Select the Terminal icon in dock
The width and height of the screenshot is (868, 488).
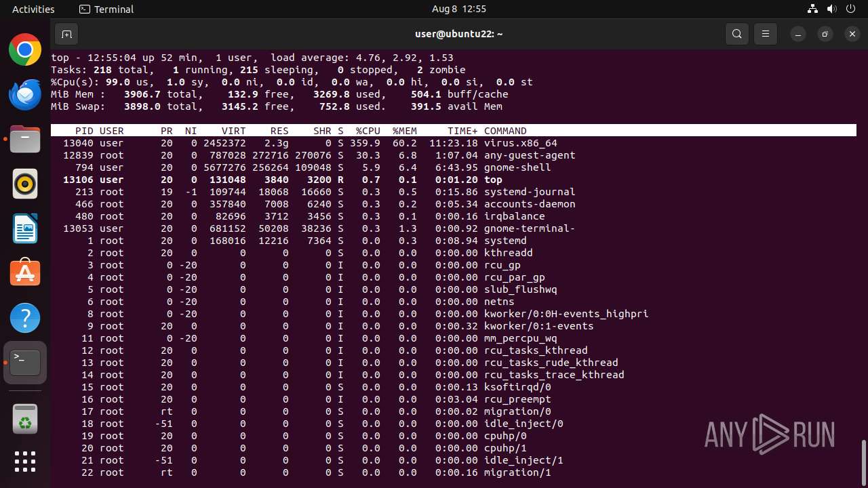pyautogui.click(x=25, y=363)
